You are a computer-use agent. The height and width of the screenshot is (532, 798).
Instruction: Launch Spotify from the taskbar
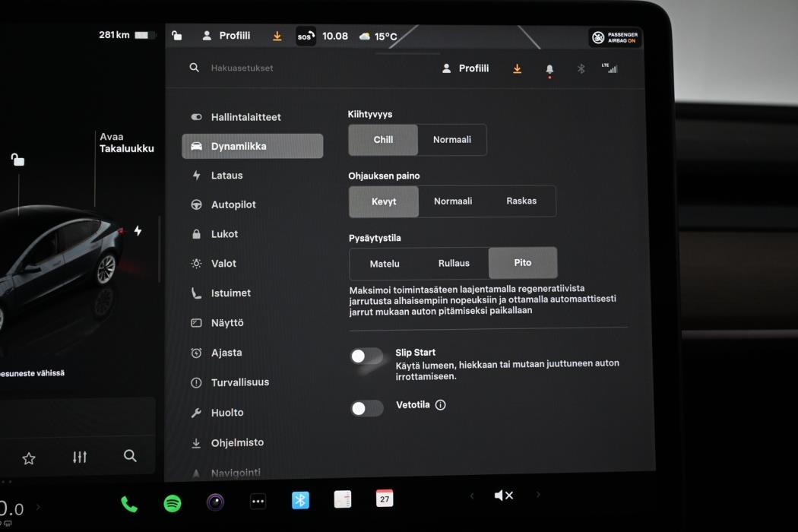[172, 502]
